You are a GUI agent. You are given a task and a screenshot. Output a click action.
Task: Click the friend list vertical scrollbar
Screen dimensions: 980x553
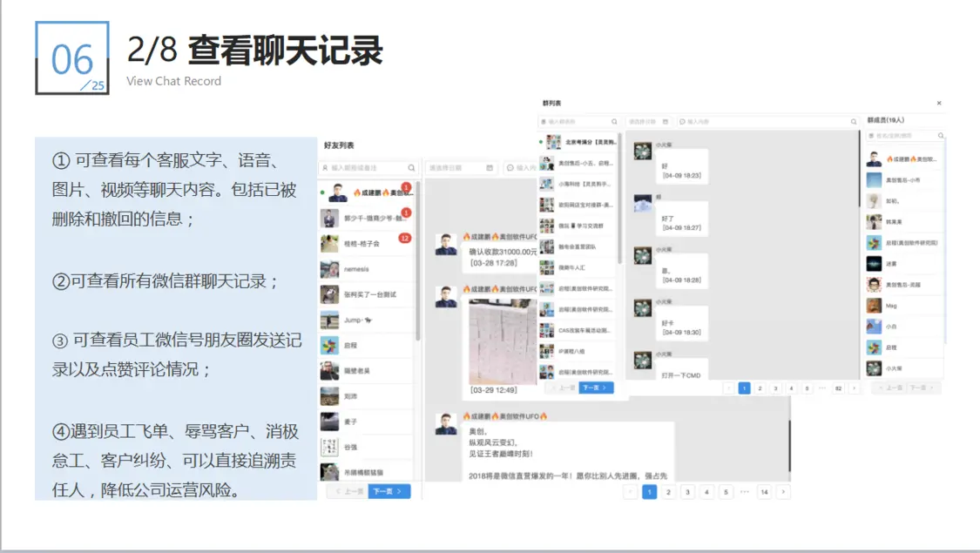point(419,261)
